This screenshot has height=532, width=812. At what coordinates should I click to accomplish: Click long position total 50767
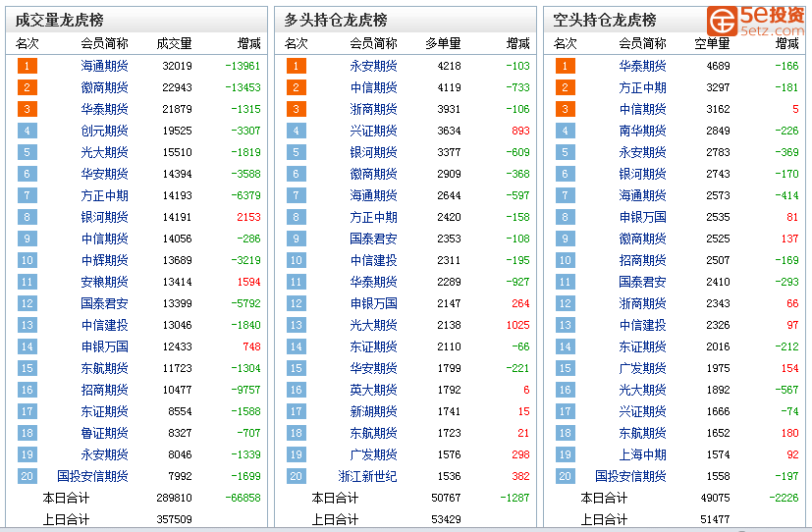tap(446, 498)
